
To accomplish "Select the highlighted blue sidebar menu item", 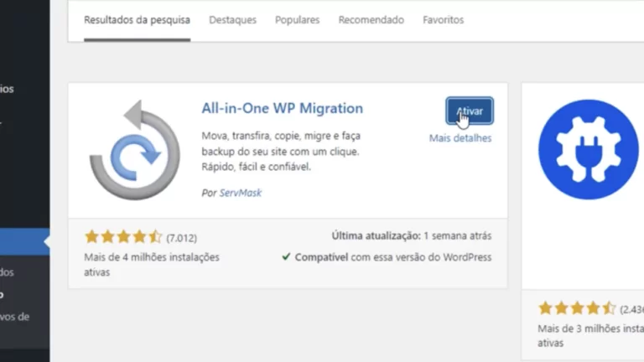I will tap(24, 241).
